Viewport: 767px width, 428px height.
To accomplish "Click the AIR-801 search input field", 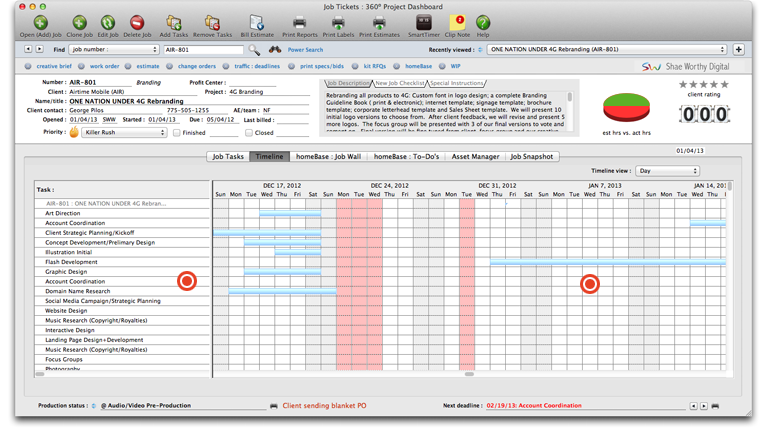I will click(x=202, y=49).
